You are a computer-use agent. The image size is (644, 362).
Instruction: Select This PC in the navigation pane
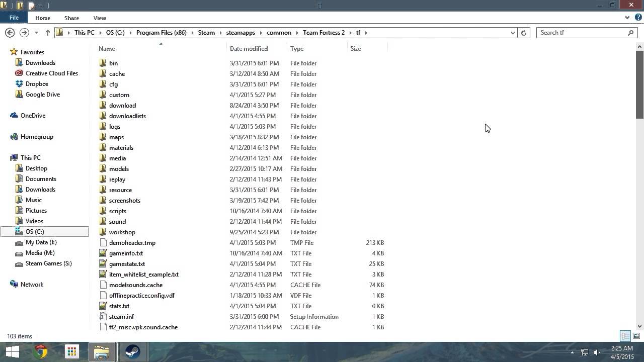click(30, 158)
